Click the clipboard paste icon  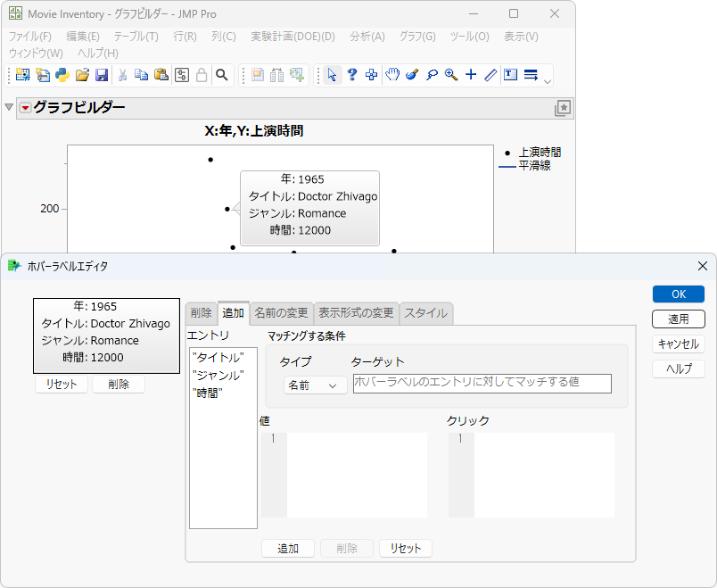161,75
